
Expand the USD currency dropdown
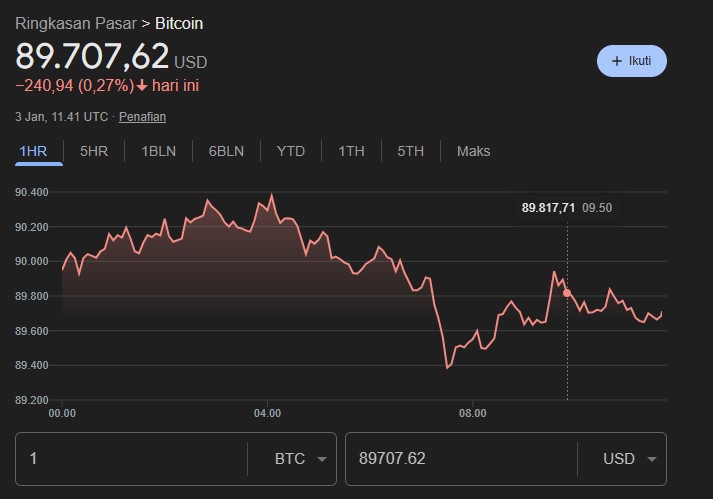630,459
